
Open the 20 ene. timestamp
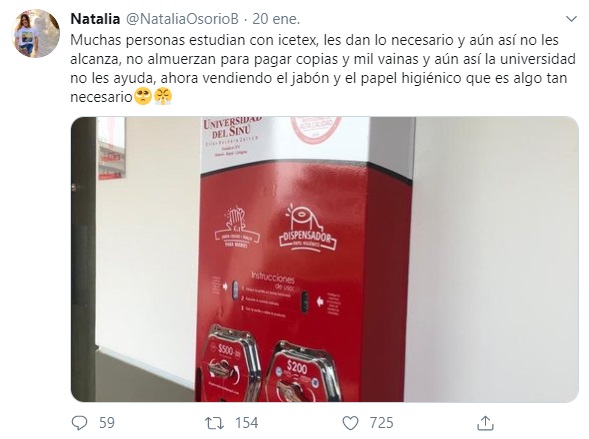(x=276, y=19)
